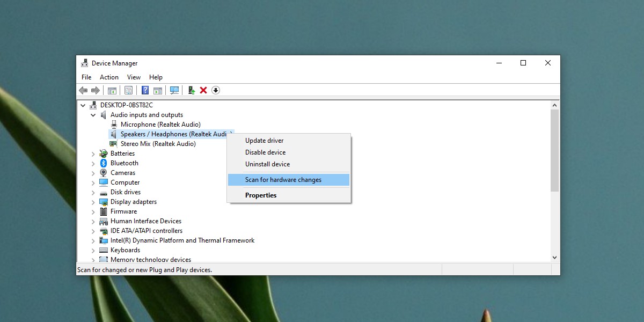Open the View menu

(x=134, y=77)
